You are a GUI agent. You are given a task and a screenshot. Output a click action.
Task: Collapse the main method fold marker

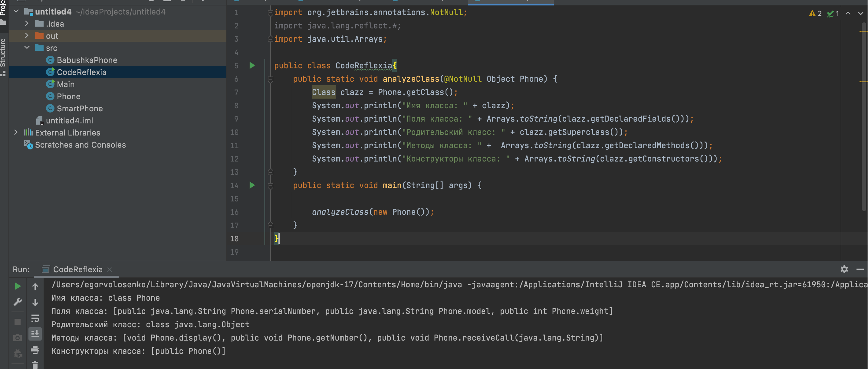coord(271,185)
